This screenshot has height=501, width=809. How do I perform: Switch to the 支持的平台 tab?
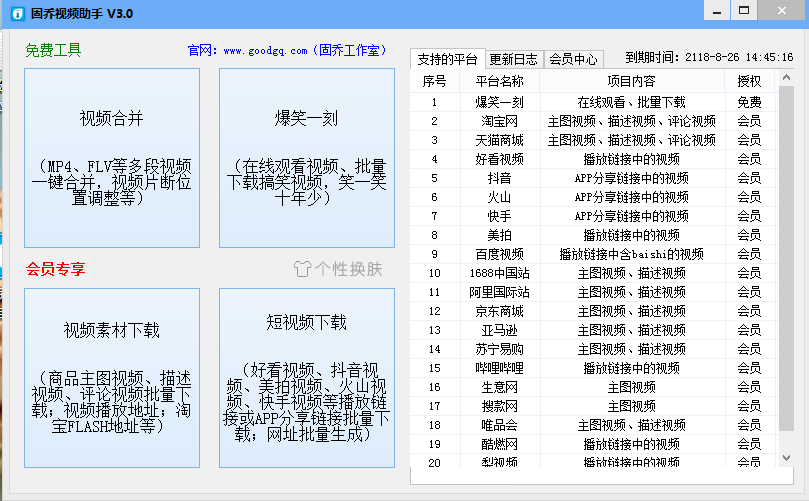[x=447, y=59]
